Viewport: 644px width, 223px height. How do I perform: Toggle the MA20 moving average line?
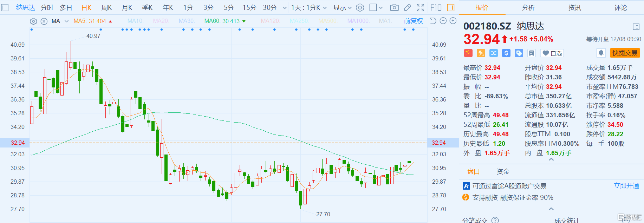[x=161, y=21]
